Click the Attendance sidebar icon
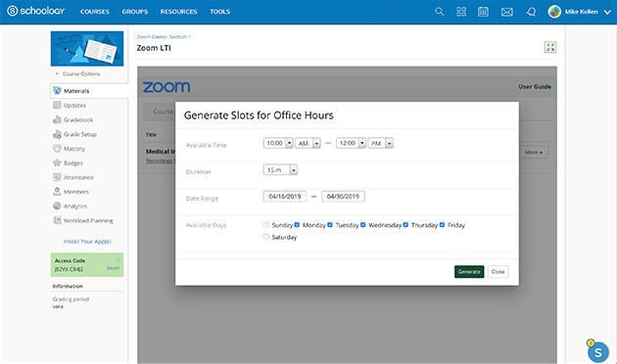The width and height of the screenshot is (617, 364). click(x=57, y=177)
